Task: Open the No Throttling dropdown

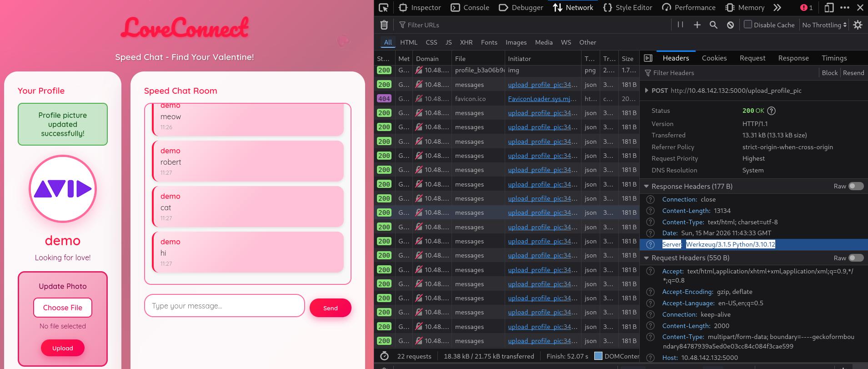Action: [824, 25]
